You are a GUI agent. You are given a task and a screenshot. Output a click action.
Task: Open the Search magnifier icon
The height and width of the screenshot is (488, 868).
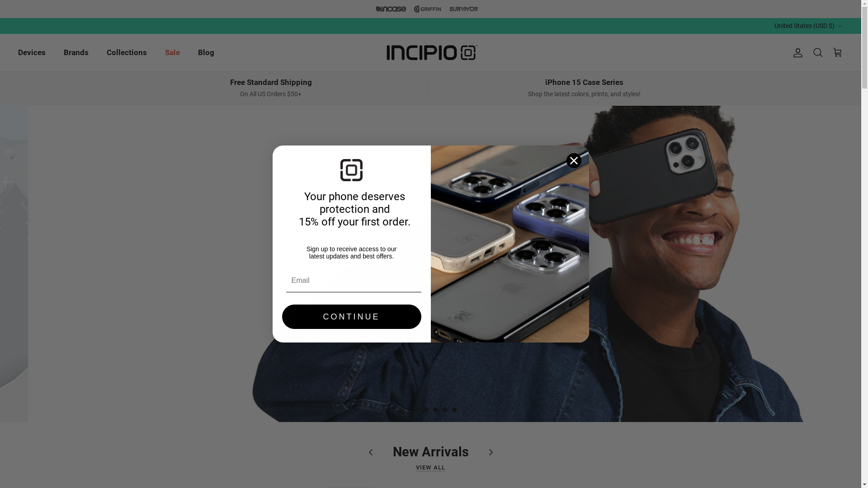pyautogui.click(x=817, y=53)
